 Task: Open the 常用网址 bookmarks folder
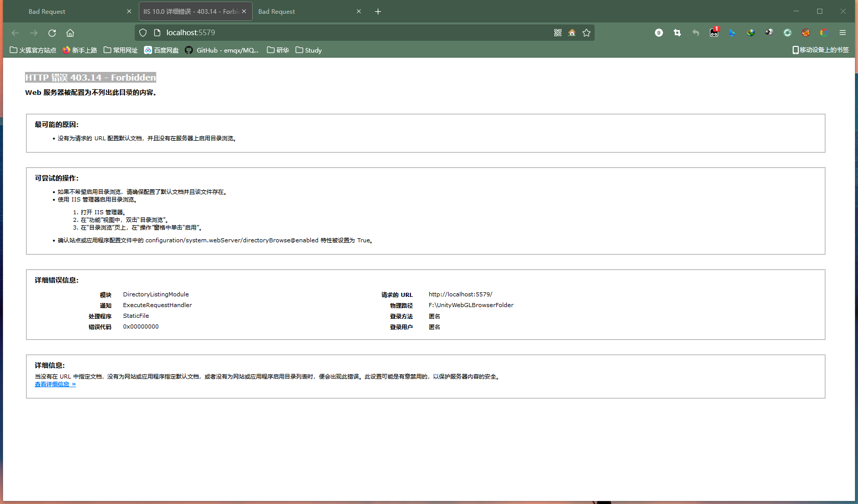point(120,49)
